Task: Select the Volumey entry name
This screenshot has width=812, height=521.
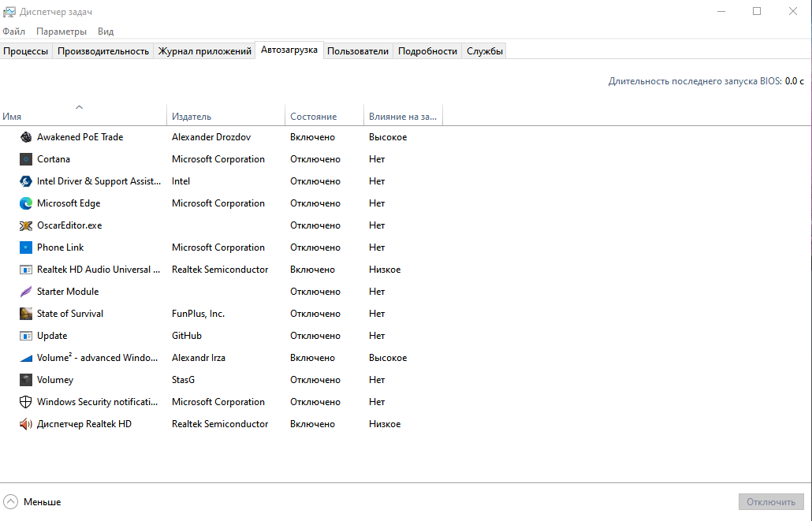Action: pos(55,380)
